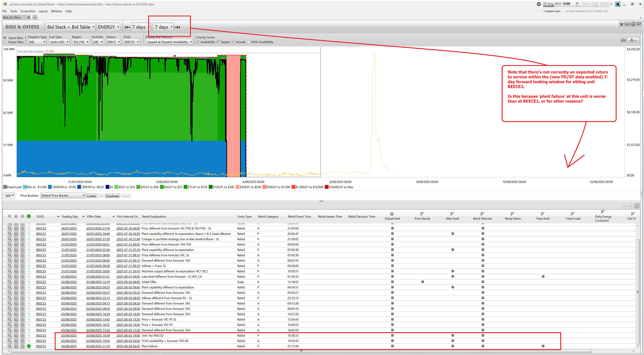This screenshot has width=644, height=355.
Task: Select the Quick filter radio button
Action: [x=5, y=38]
